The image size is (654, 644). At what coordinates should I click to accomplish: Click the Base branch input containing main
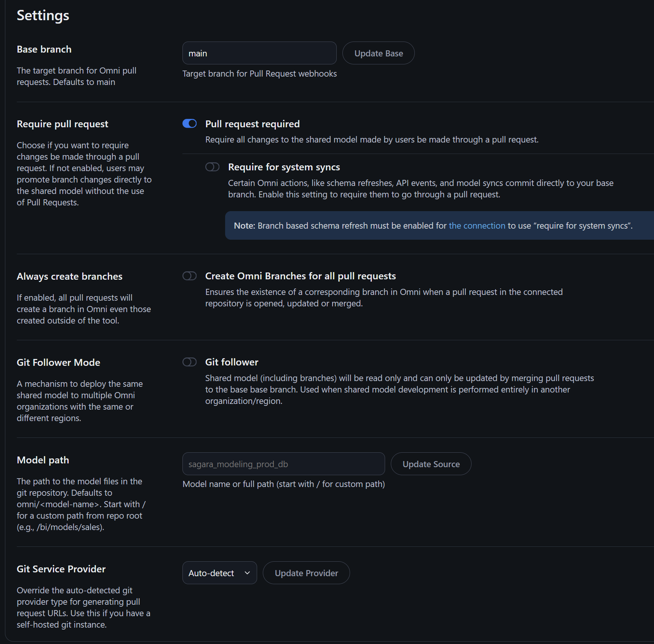point(259,53)
